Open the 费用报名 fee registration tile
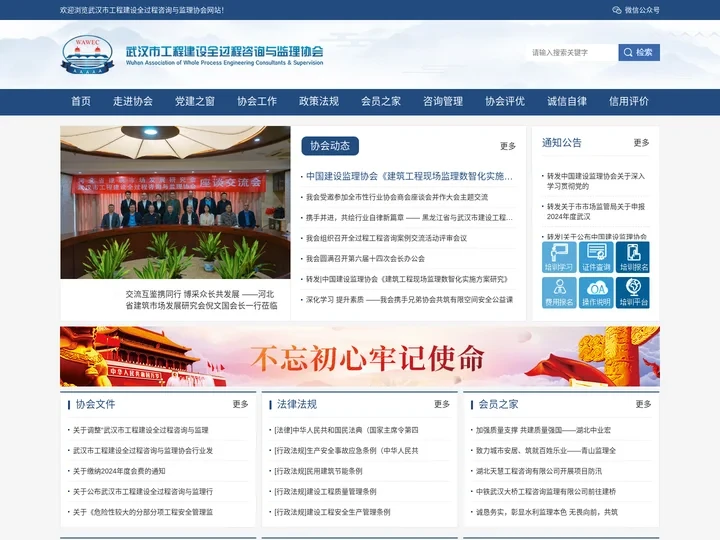 559,292
